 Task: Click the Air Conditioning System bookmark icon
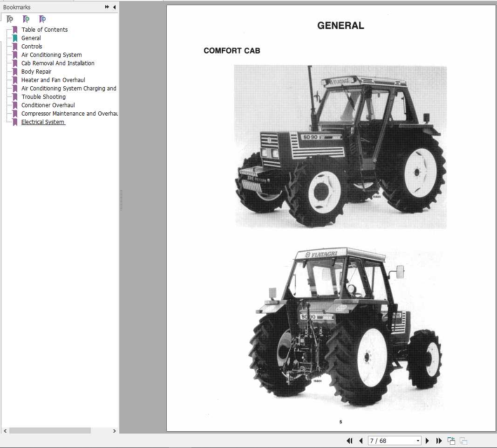[x=15, y=55]
